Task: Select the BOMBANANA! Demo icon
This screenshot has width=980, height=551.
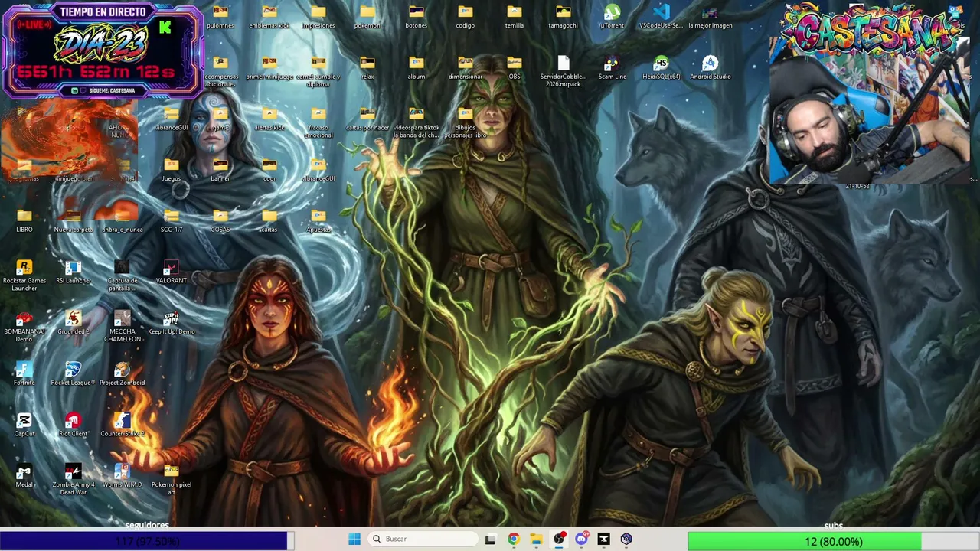Action: click(x=24, y=327)
